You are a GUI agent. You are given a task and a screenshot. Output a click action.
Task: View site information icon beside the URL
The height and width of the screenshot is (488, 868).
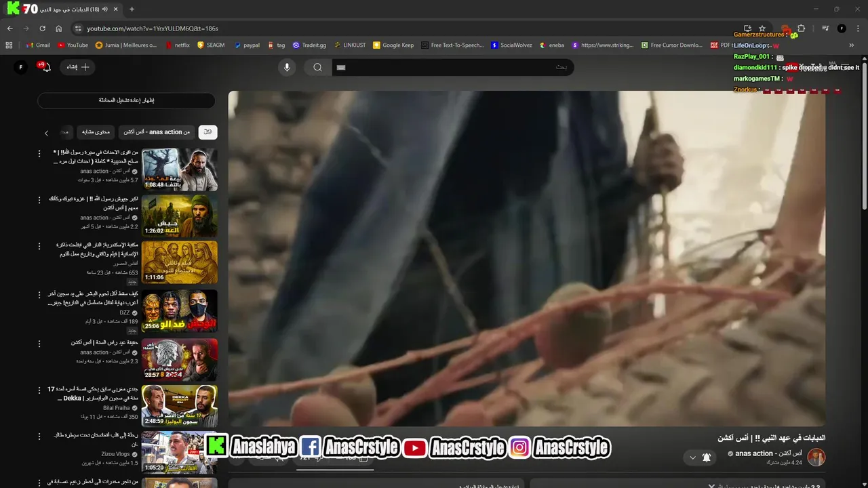tap(78, 28)
